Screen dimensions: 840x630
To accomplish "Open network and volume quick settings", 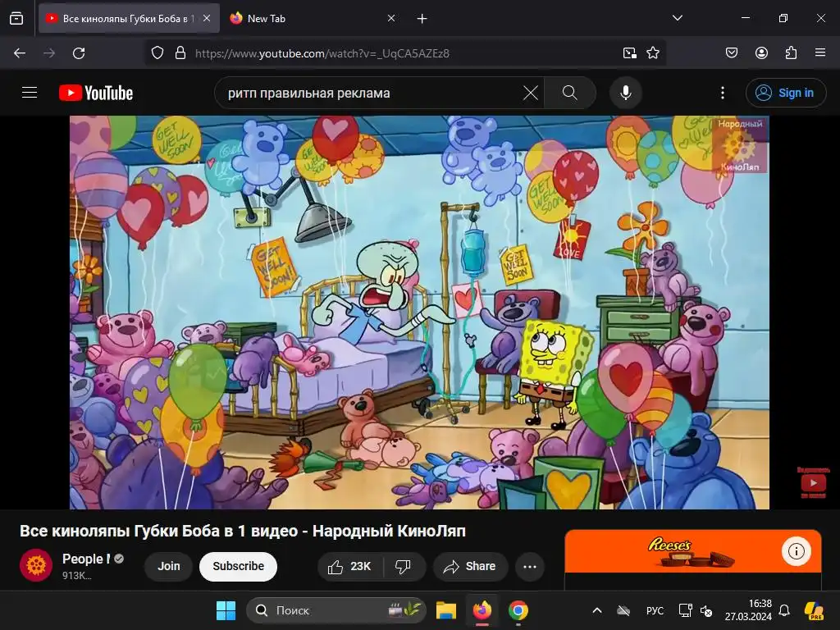I will point(696,610).
